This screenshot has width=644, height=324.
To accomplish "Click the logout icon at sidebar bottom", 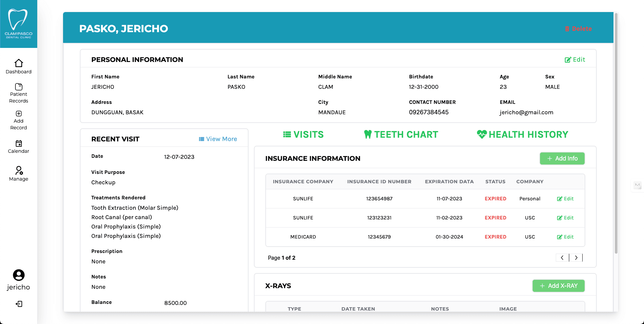I will tap(19, 304).
